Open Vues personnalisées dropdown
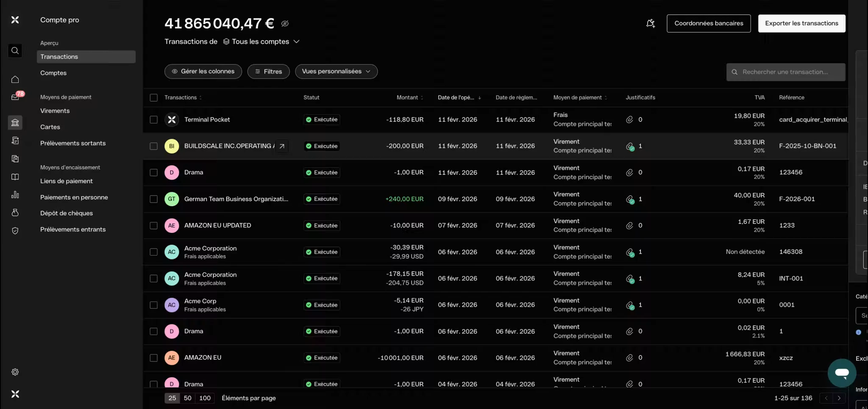 pyautogui.click(x=336, y=72)
